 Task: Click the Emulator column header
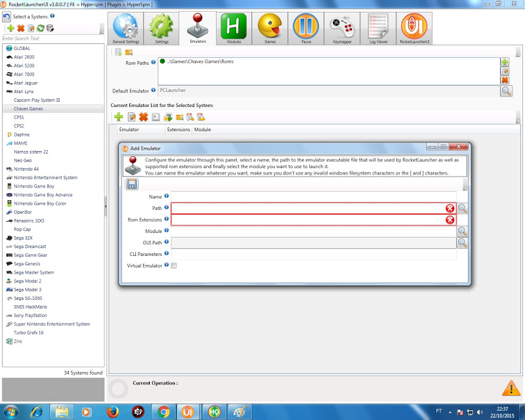142,130
